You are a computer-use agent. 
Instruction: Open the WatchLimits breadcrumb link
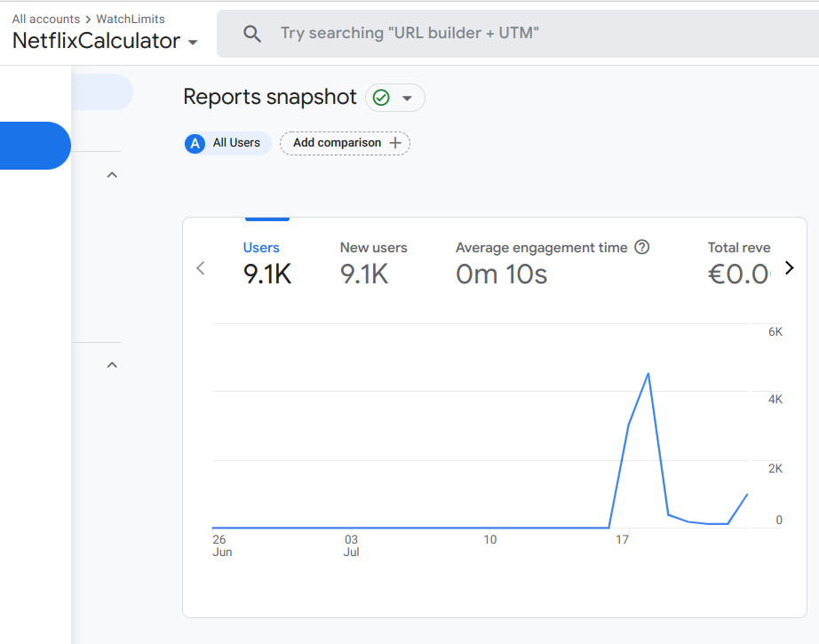point(130,19)
